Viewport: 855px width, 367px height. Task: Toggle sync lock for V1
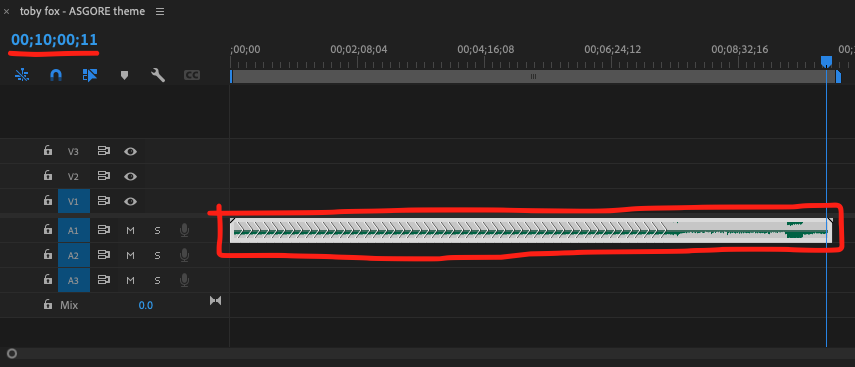pos(104,201)
